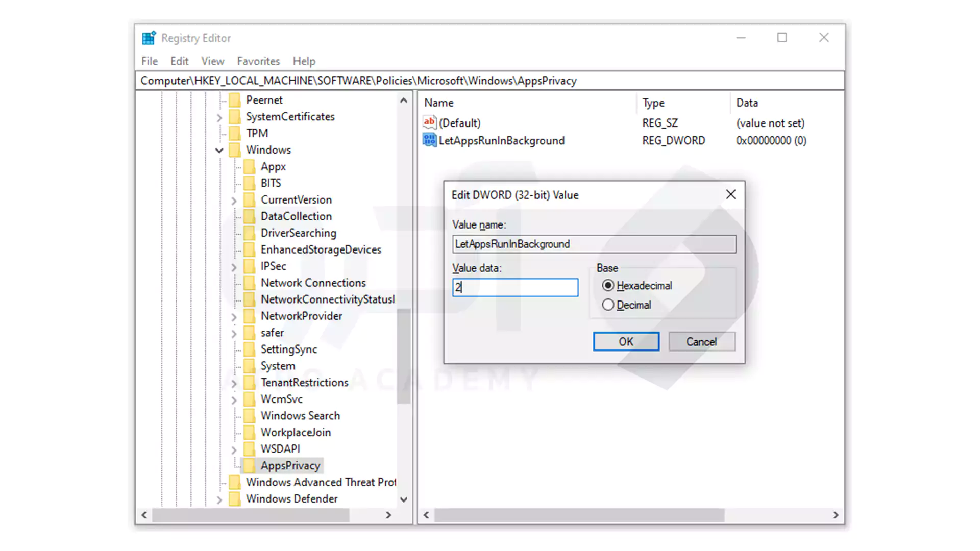Viewport: 980px width, 551px height.
Task: Click the tree pane horizontal scrollbar thumb
Action: (251, 515)
